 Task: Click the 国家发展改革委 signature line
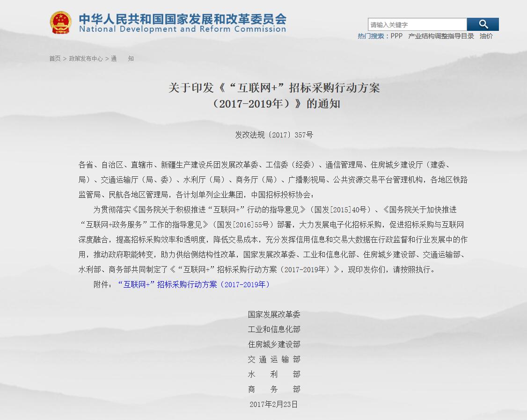[x=274, y=314]
